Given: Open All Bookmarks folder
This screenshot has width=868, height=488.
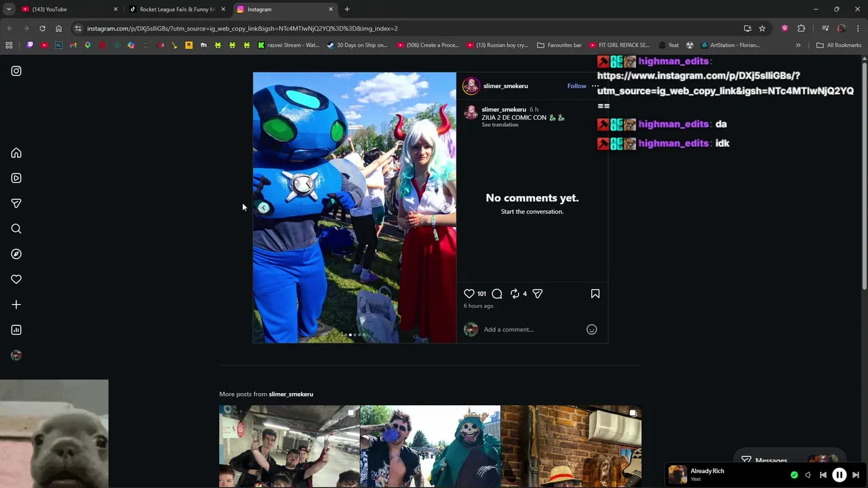Looking at the screenshot, I should (x=839, y=45).
